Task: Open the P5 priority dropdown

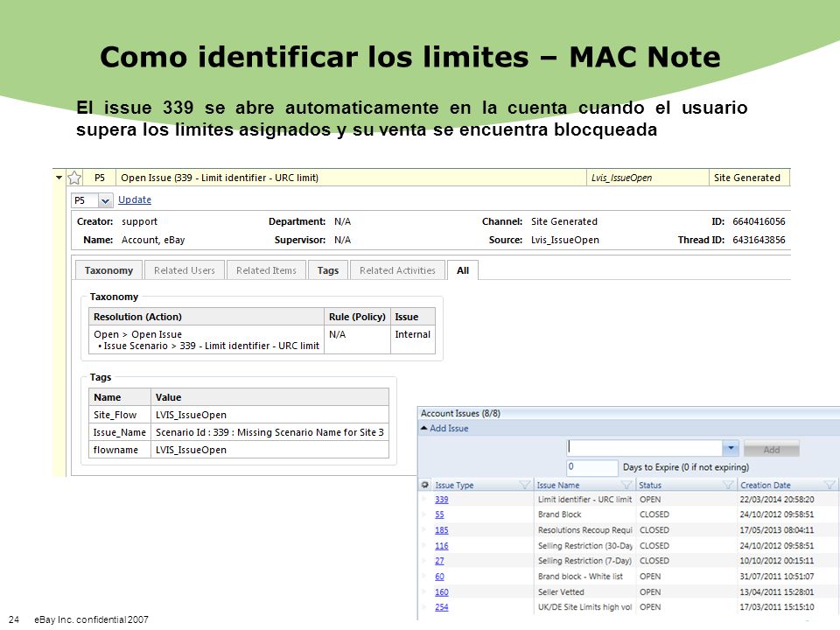Action: tap(105, 200)
